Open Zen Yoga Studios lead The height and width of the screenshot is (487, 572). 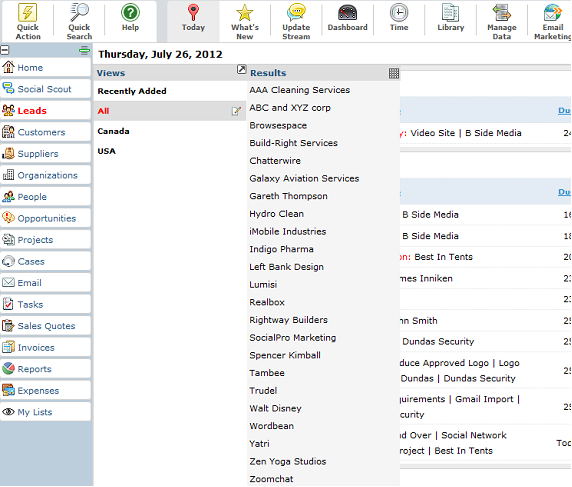(x=287, y=461)
